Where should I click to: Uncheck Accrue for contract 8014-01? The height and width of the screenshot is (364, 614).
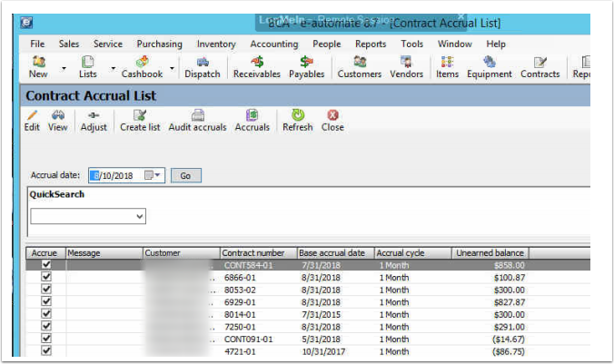(x=46, y=314)
